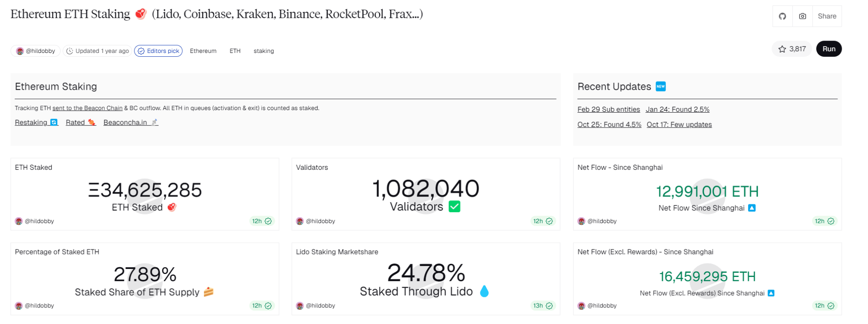Click the camera screenshot icon near Share
Image resolution: width=868 pixels, height=324 pixels.
802,16
